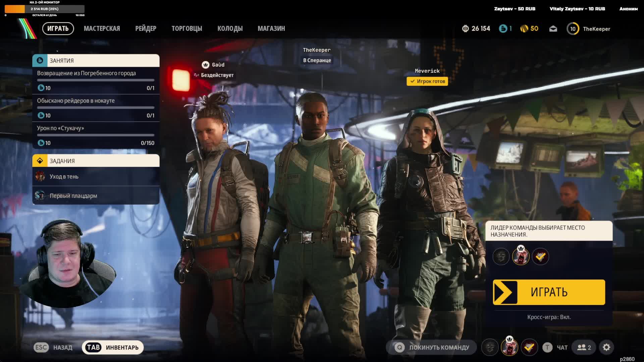The image size is (644, 362).
Task: Click the yellow diamond ЗАДАНИЯ icon
Action: 40,161
